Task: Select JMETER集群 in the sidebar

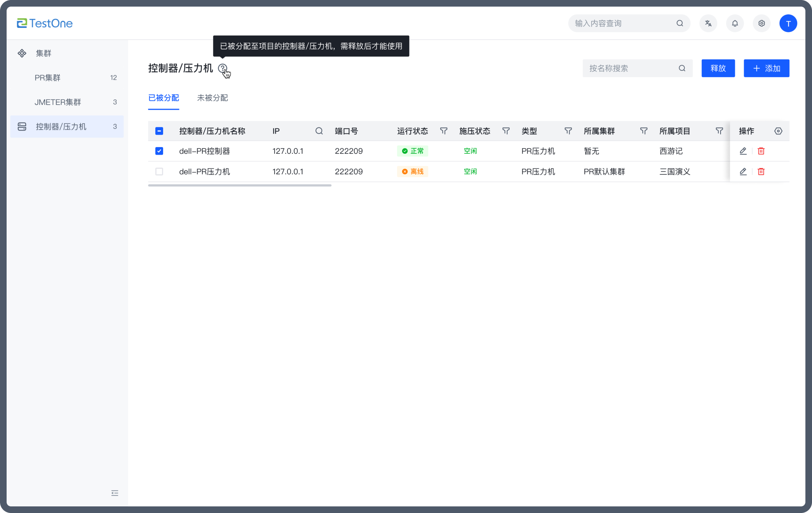Action: point(58,102)
